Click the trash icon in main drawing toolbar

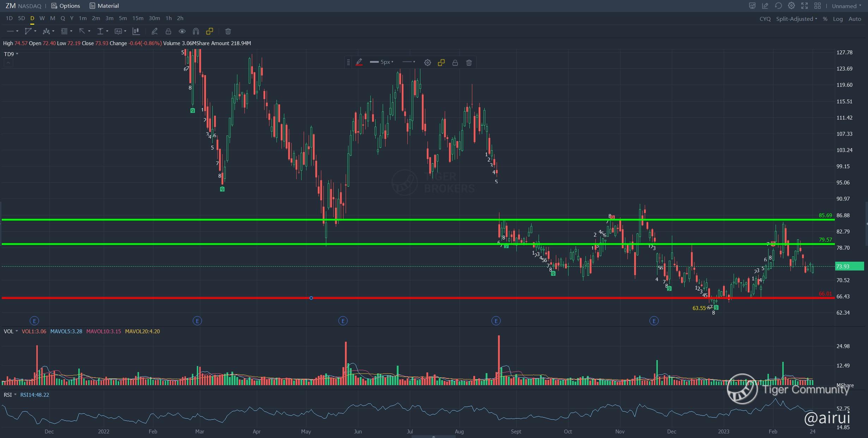click(228, 31)
